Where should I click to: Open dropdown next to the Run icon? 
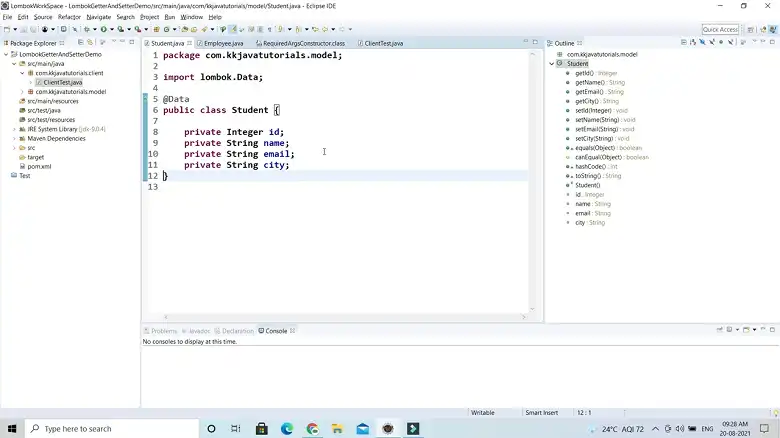pyautogui.click(x=112, y=29)
